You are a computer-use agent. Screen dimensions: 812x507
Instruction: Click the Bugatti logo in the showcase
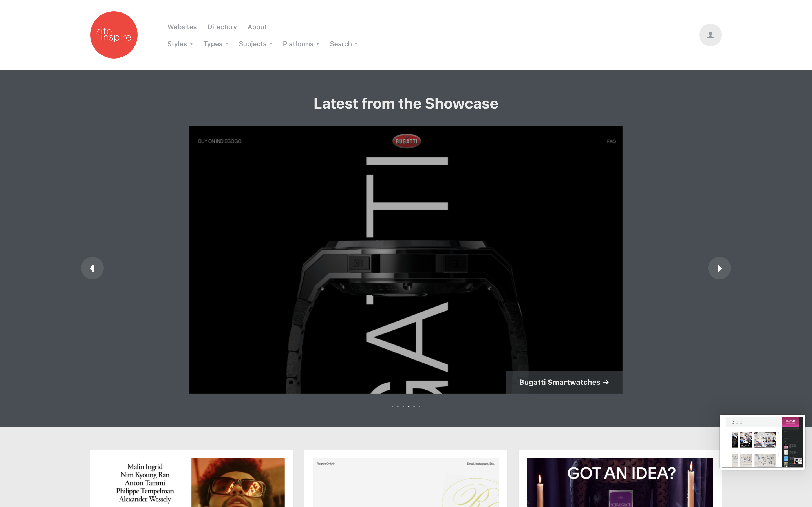pos(406,141)
